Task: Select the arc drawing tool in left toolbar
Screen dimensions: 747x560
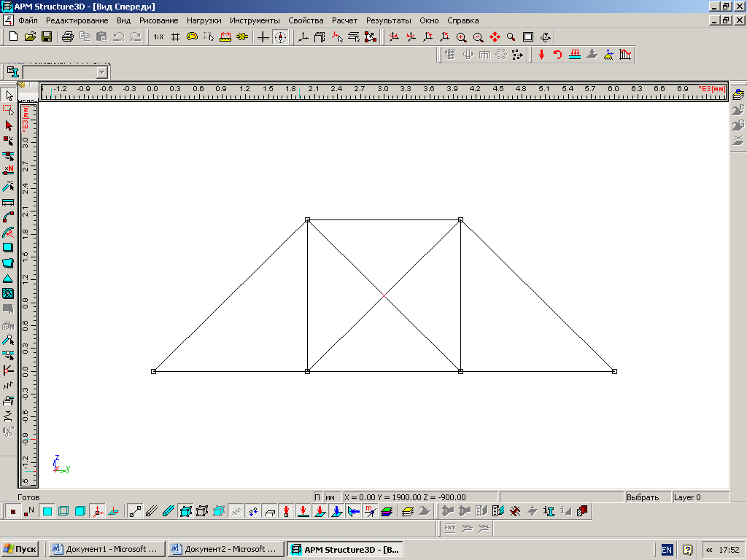Action: tap(9, 217)
